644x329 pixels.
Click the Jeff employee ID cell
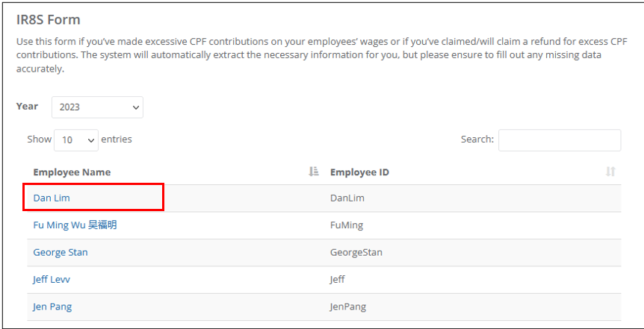(338, 280)
